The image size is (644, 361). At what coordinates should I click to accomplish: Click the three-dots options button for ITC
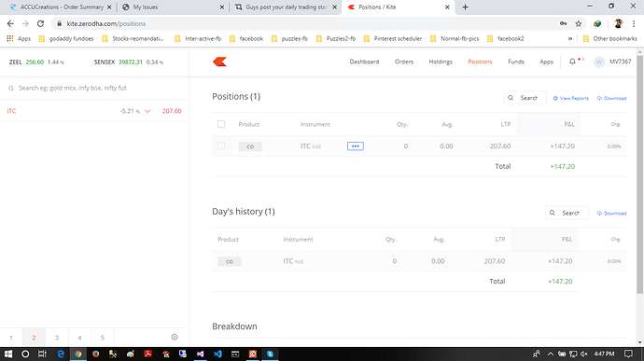click(x=356, y=146)
